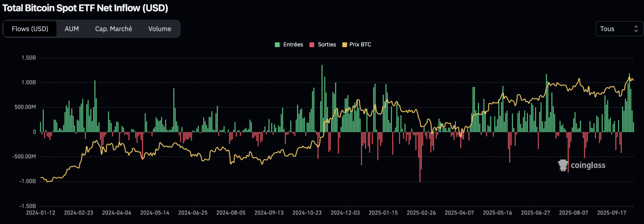644x224 pixels.
Task: Switch to the Volume tab
Action: point(160,29)
